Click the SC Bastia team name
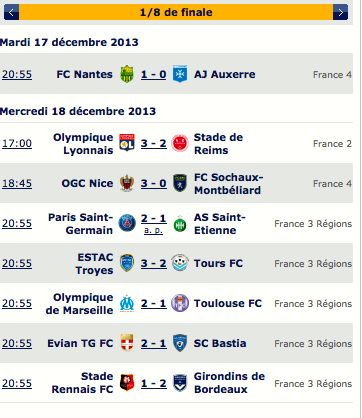The image size is (362, 418). [x=220, y=343]
